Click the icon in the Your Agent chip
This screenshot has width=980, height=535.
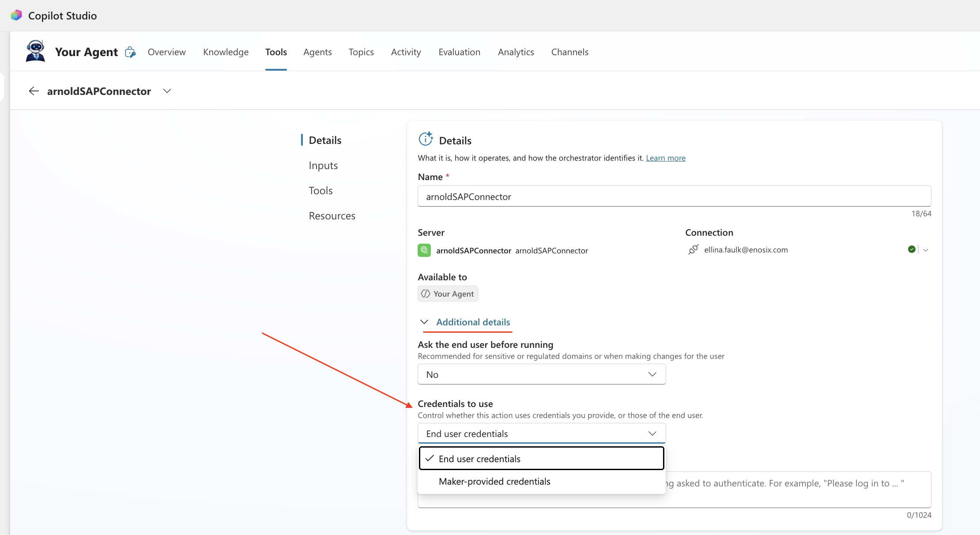point(426,294)
